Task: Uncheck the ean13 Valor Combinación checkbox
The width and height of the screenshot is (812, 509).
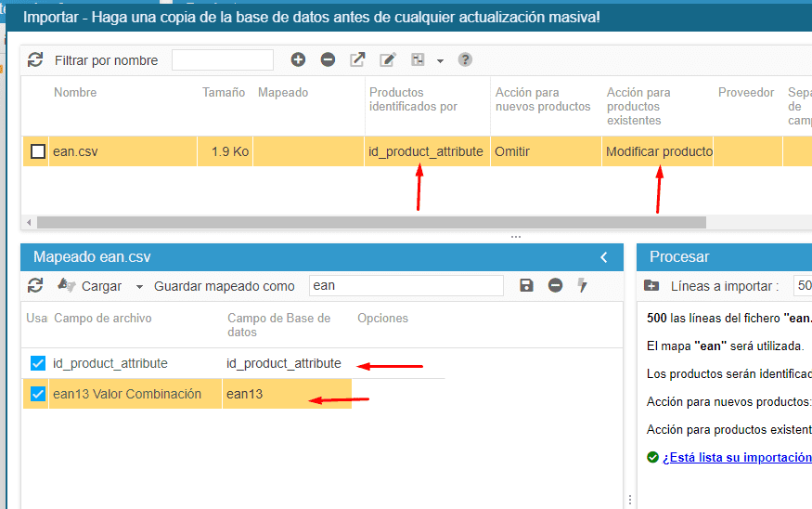Action: tap(38, 394)
